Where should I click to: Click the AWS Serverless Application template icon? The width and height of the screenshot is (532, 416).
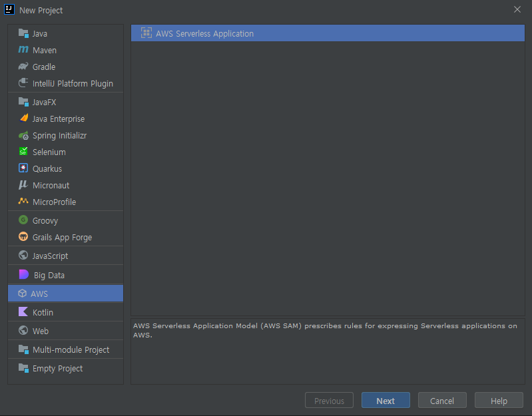[x=146, y=33]
